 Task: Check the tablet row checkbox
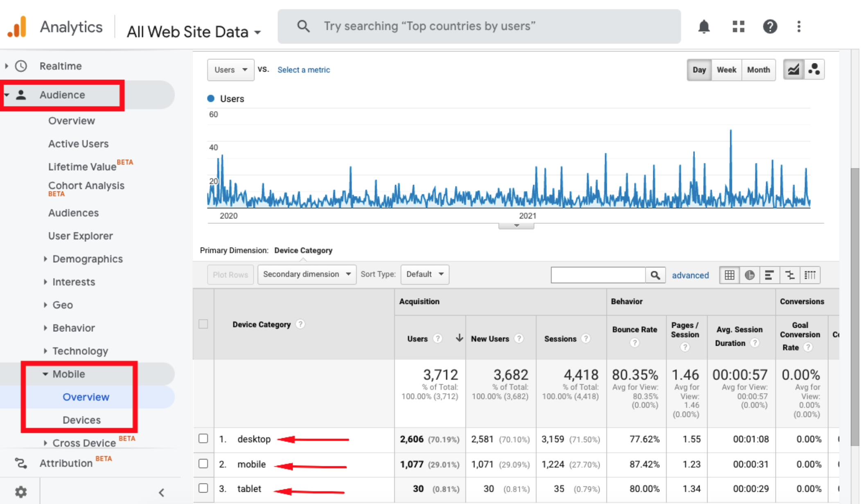[x=203, y=488]
